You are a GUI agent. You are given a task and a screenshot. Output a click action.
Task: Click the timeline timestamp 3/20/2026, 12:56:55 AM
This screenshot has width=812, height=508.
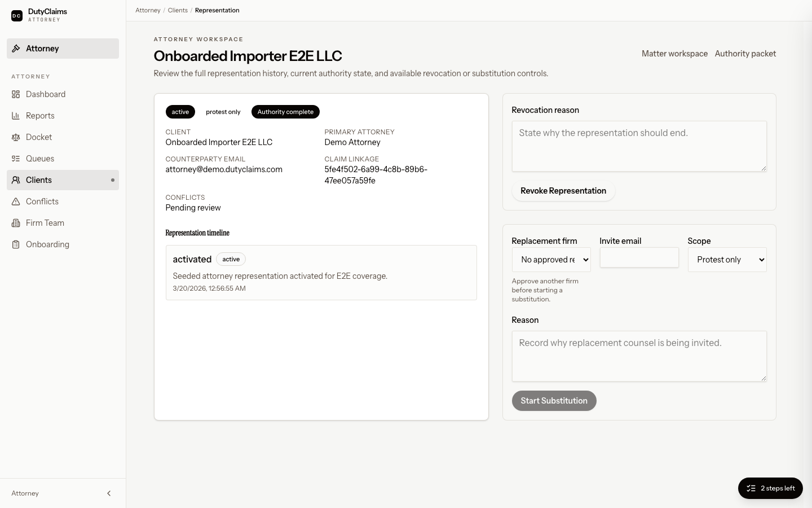209,288
